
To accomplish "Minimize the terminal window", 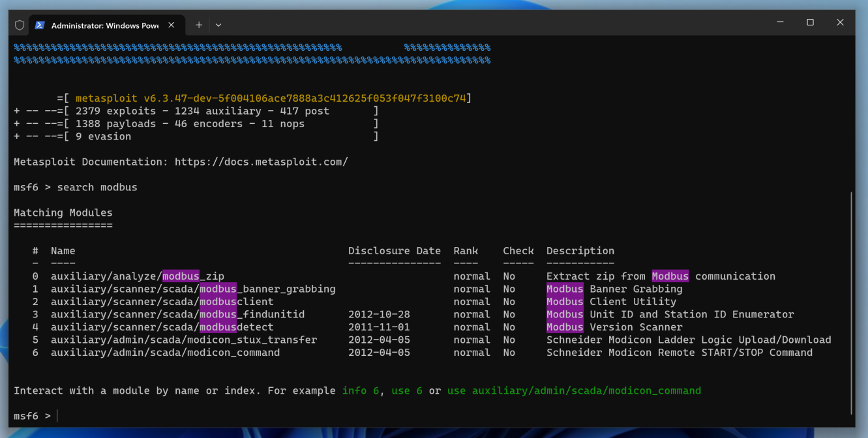I will (x=780, y=22).
